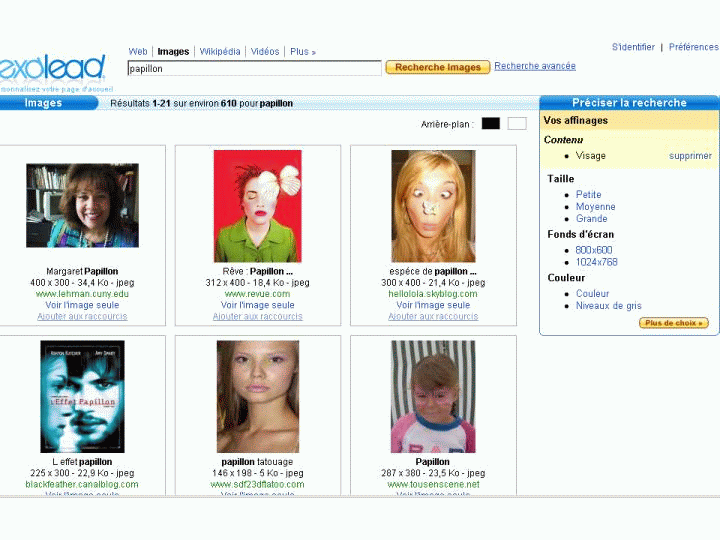
Task: Click the Plus de choix » button
Action: (674, 323)
